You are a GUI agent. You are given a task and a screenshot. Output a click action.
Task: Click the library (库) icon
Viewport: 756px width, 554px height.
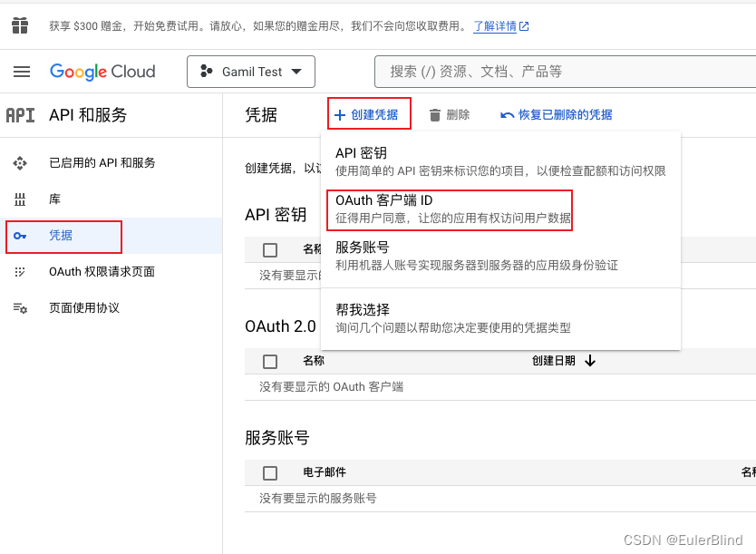20,199
